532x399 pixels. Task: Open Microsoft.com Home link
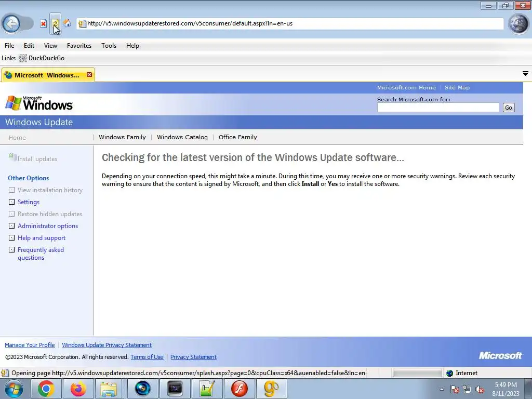pos(406,87)
